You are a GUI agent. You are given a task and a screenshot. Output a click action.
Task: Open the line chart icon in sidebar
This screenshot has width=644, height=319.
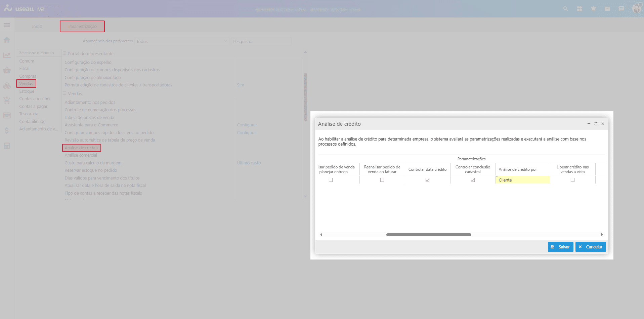[x=7, y=55]
